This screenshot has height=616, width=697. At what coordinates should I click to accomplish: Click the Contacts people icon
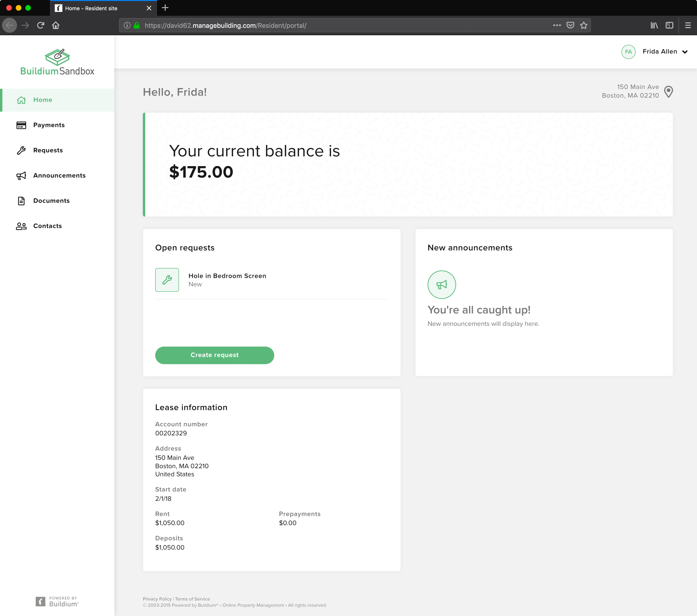point(21,226)
